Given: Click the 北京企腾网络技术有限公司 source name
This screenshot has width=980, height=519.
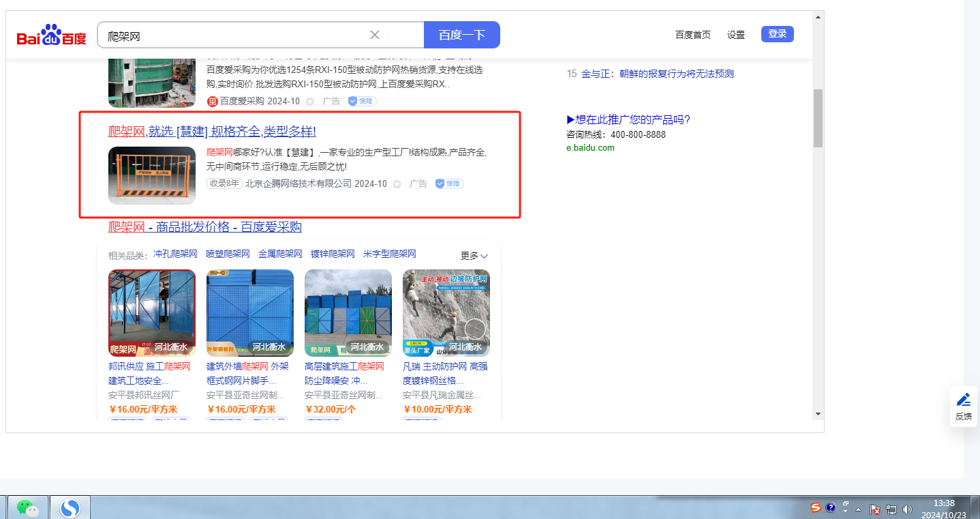Looking at the screenshot, I should [x=298, y=183].
